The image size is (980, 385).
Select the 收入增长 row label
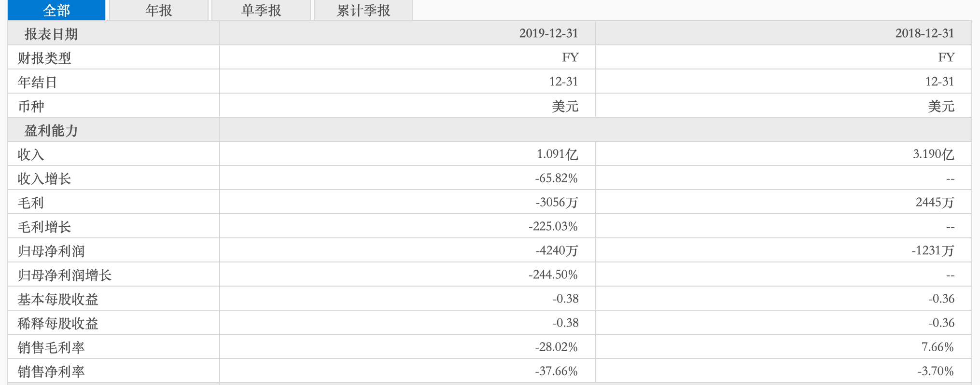click(44, 179)
